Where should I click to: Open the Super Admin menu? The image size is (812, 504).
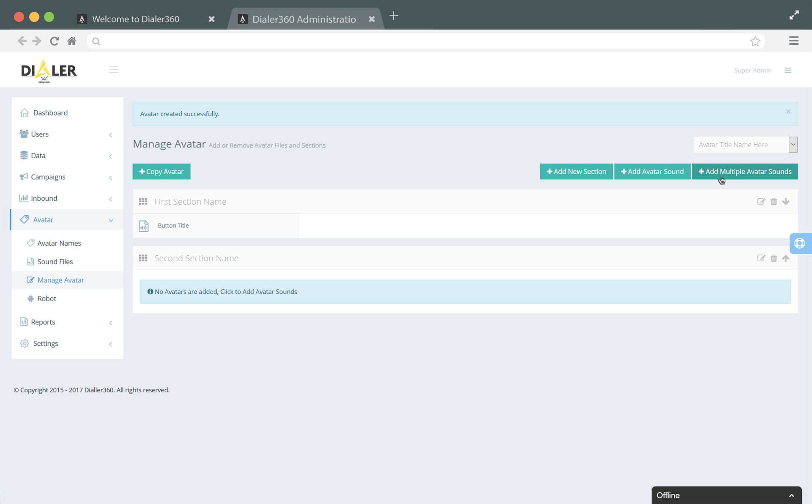753,70
